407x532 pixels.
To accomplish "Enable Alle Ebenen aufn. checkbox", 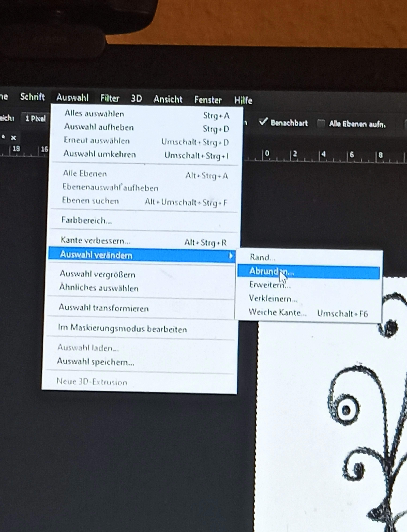I will tap(321, 124).
